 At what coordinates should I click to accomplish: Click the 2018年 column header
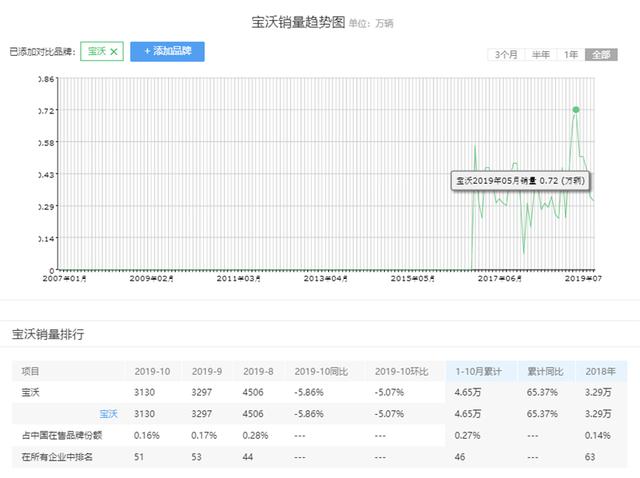click(x=600, y=371)
